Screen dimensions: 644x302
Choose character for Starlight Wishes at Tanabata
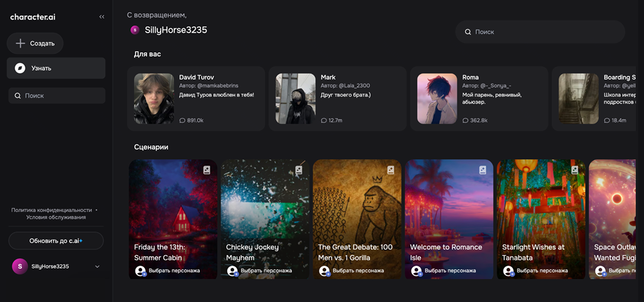click(x=535, y=271)
